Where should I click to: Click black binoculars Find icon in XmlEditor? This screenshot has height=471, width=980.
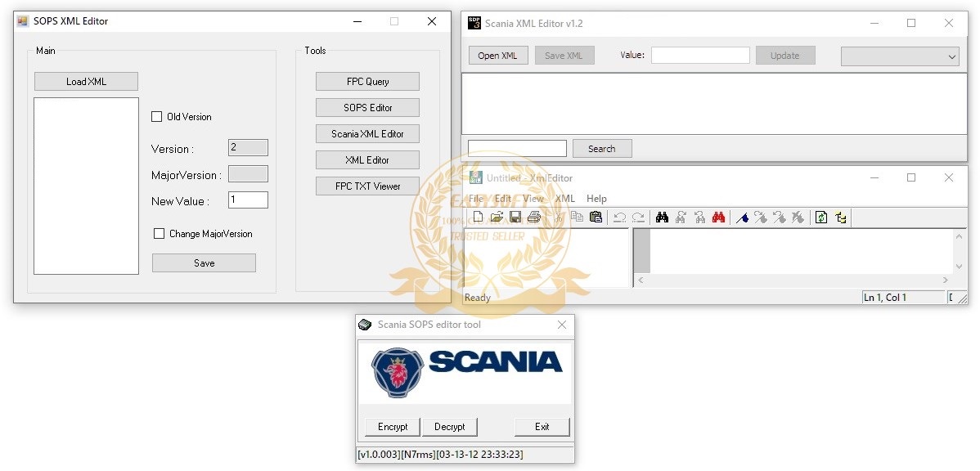[x=663, y=218]
